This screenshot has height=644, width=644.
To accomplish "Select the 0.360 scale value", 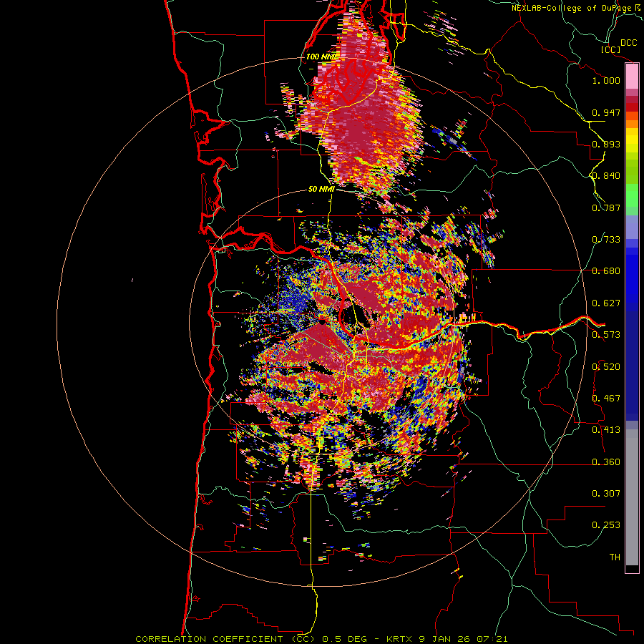I will pyautogui.click(x=606, y=462).
